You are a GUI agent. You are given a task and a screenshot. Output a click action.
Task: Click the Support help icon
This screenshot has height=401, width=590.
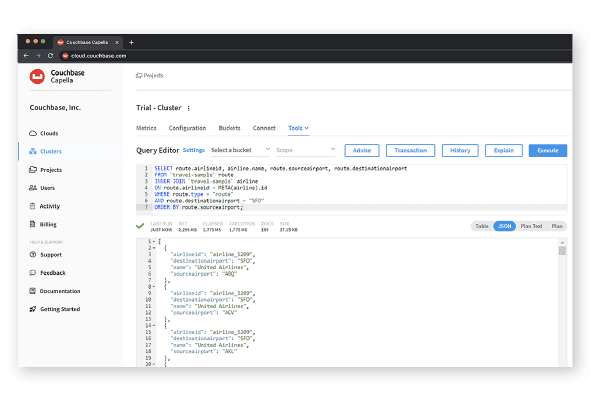pyautogui.click(x=33, y=254)
